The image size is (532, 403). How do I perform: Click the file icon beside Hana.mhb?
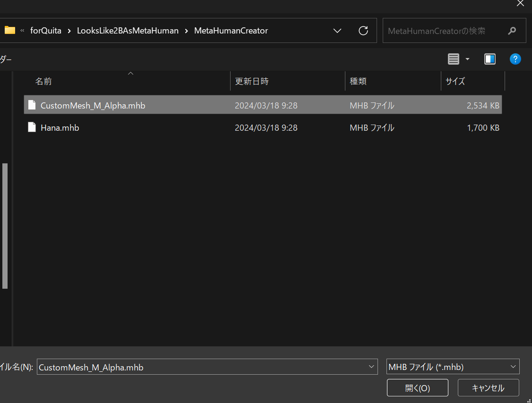32,127
